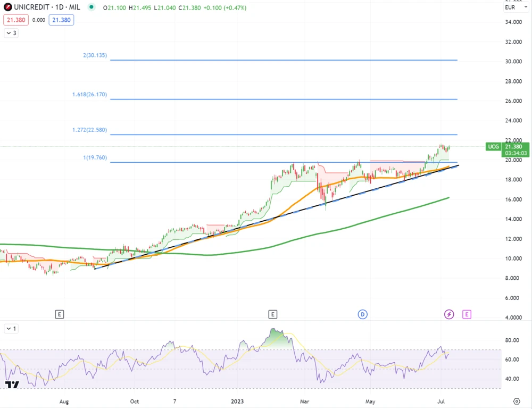The height and width of the screenshot is (409, 532).
Task: Click the blue 21.380 buy price button
Action: point(61,20)
